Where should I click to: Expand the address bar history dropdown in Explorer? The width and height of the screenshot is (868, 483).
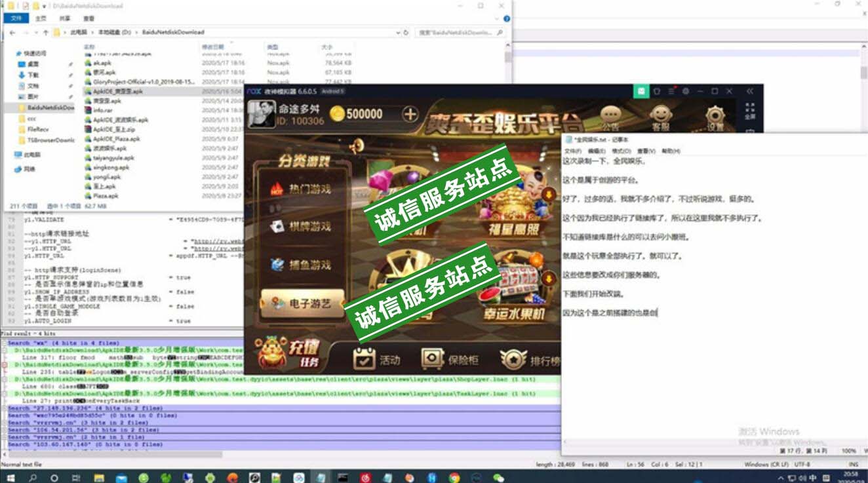[x=398, y=32]
